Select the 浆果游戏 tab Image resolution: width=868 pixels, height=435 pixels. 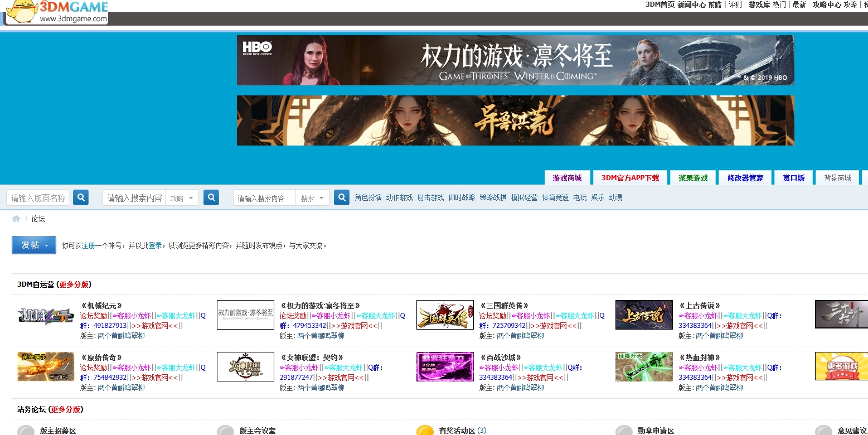pyautogui.click(x=693, y=178)
